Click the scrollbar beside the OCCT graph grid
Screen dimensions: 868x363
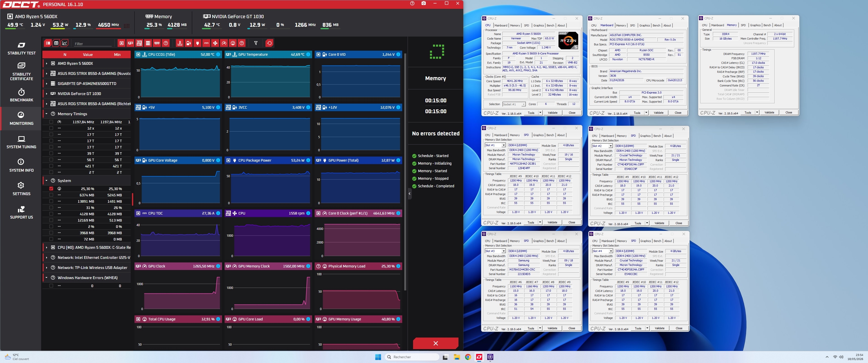tap(405, 172)
